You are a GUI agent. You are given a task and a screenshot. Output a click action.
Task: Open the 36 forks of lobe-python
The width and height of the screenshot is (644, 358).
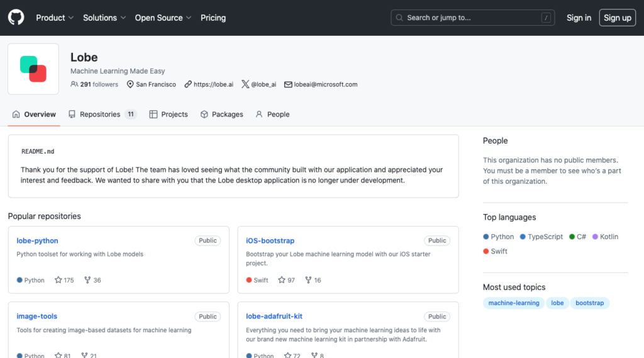pyautogui.click(x=92, y=280)
